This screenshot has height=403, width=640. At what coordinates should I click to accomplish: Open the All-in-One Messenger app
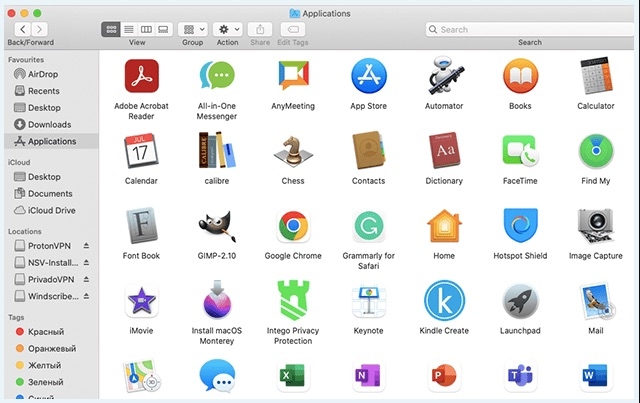point(217,76)
